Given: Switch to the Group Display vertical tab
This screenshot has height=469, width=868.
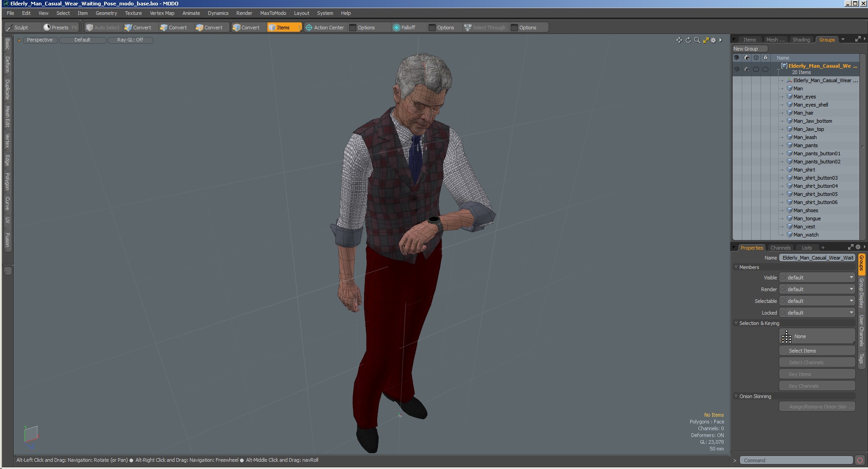Looking at the screenshot, I should pyautogui.click(x=861, y=293).
